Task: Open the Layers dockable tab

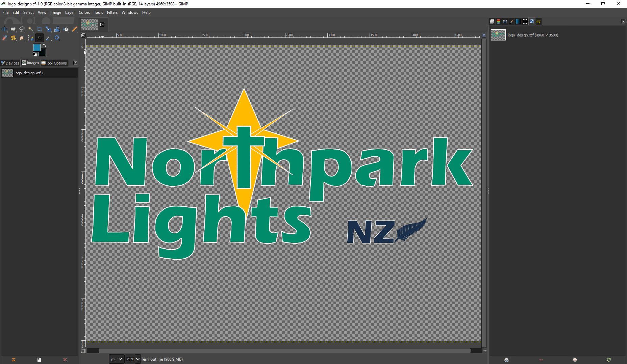Action: (x=492, y=21)
